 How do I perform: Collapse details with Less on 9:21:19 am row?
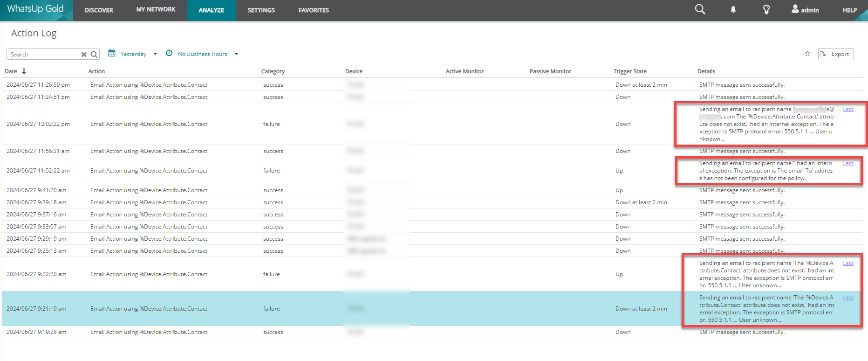click(848, 298)
